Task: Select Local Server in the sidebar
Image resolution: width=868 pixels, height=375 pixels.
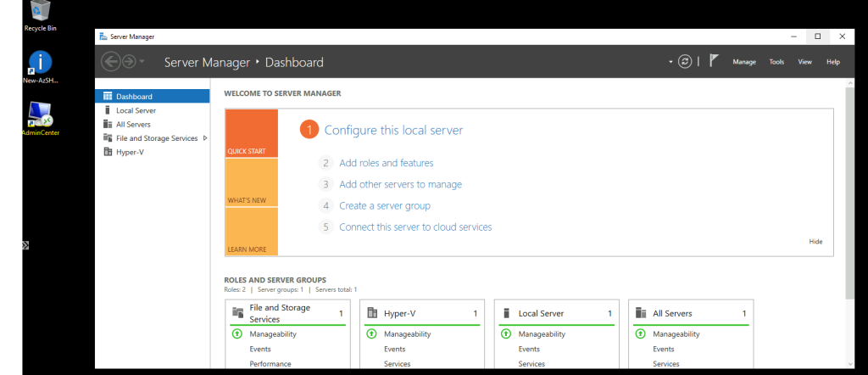Action: click(153, 110)
